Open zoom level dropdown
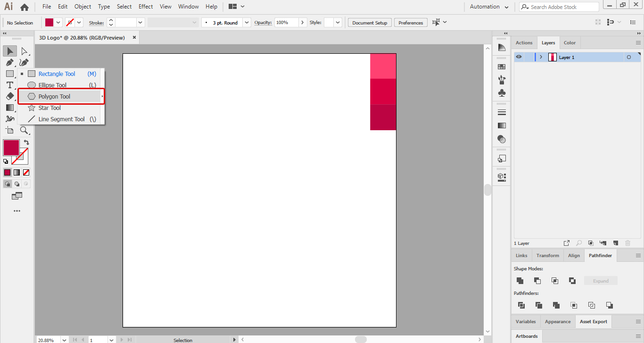The height and width of the screenshot is (343, 644). click(64, 340)
